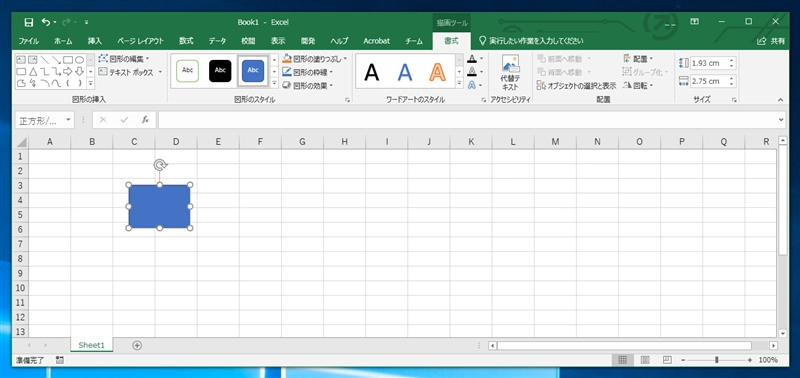Open the ファイル tab
This screenshot has width=800, height=378.
(29, 41)
